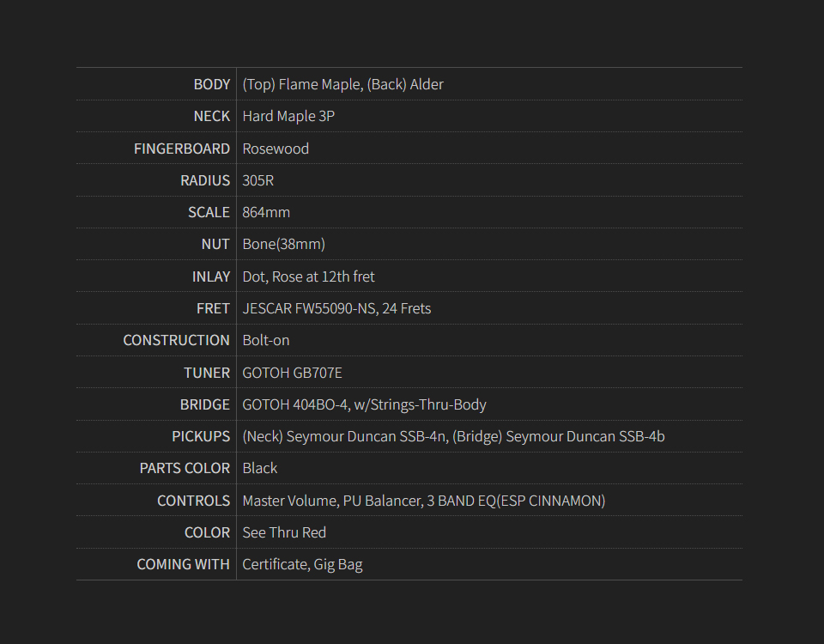Click the Hard Maple 3P value
The image size is (824, 644).
(x=288, y=116)
